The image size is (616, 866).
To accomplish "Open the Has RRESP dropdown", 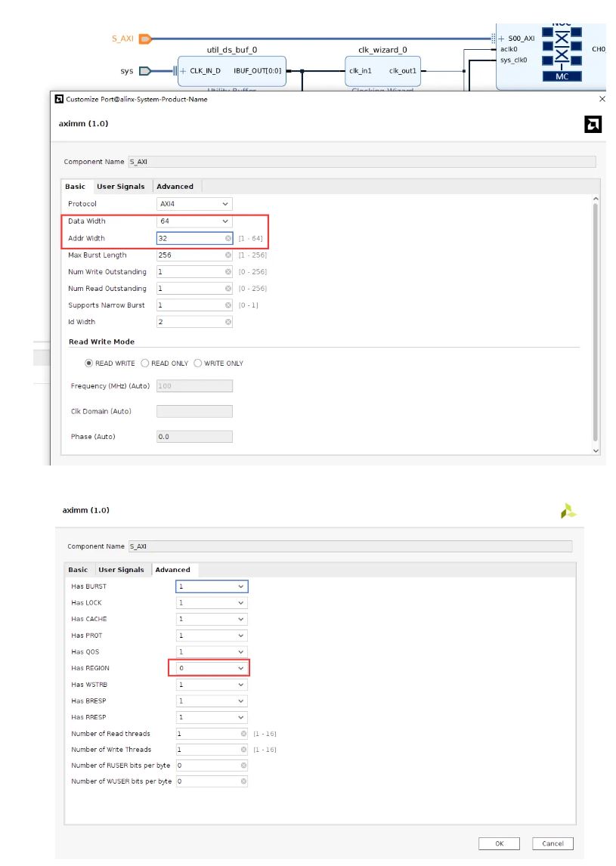I will (212, 717).
